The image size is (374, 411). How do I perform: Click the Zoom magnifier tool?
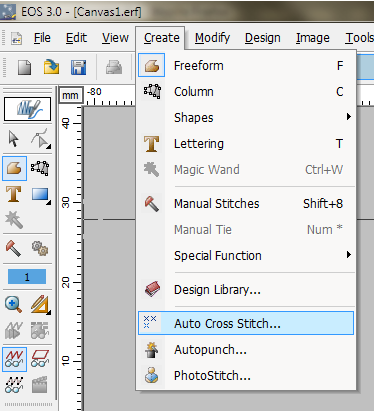point(13,304)
